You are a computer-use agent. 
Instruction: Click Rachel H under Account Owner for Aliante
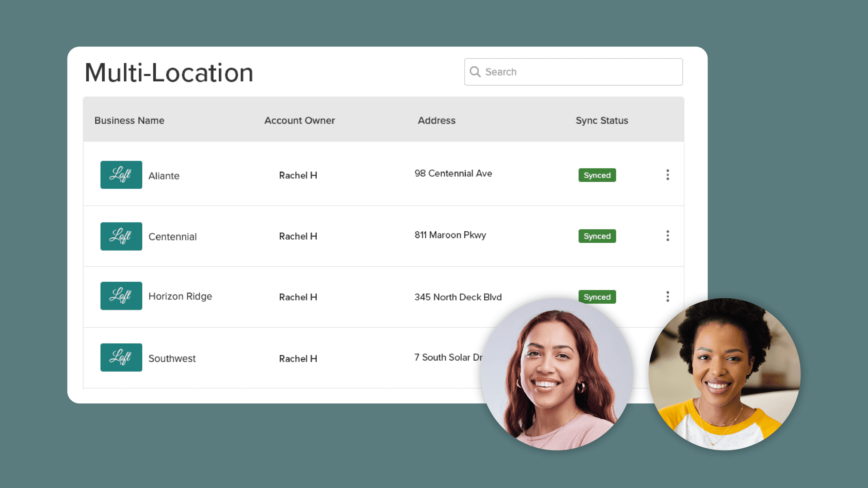(298, 175)
